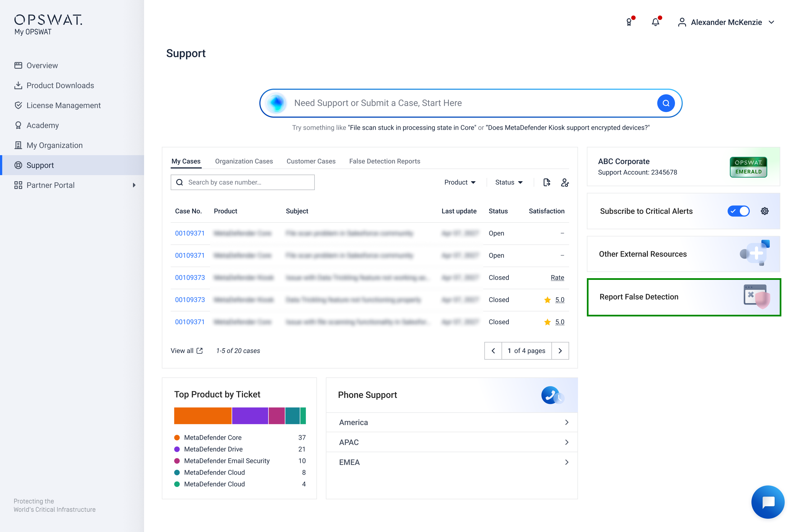Click the achievements badge icon in header
The image size is (798, 532).
point(629,22)
